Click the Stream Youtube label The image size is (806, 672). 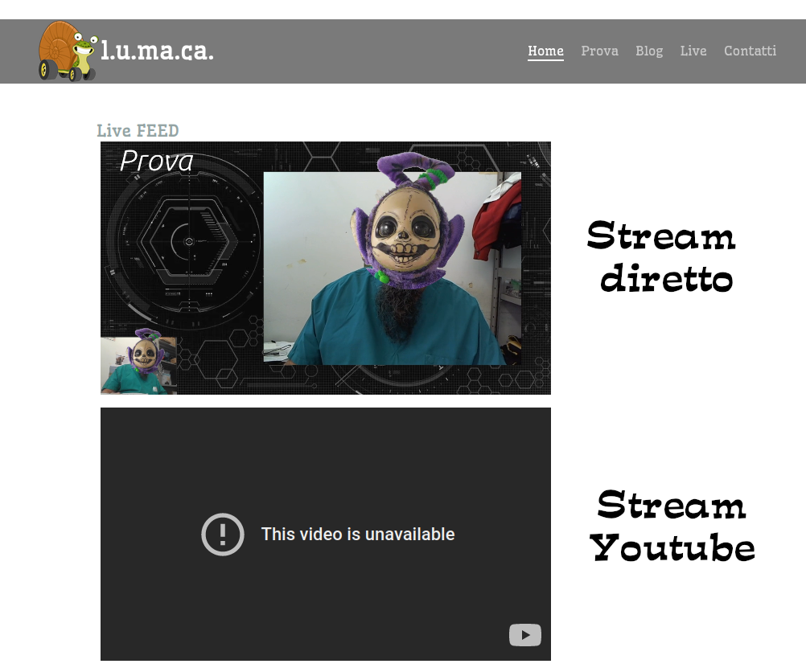[672, 526]
